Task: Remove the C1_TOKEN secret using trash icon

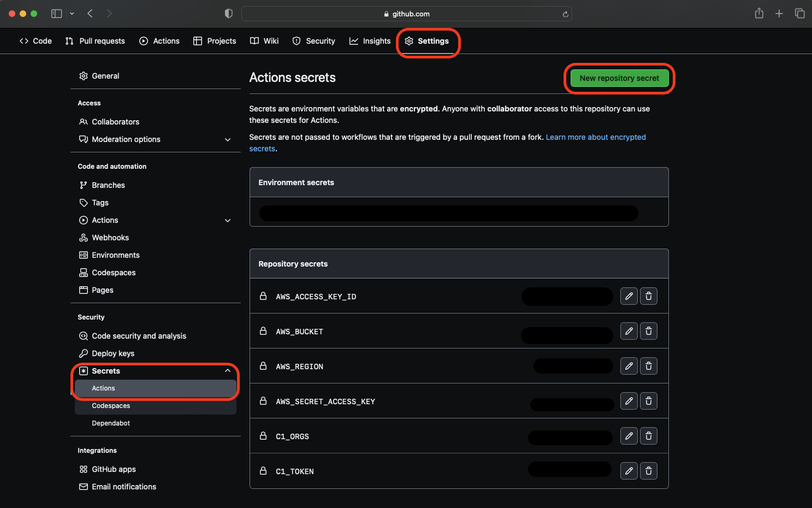Action: point(648,471)
